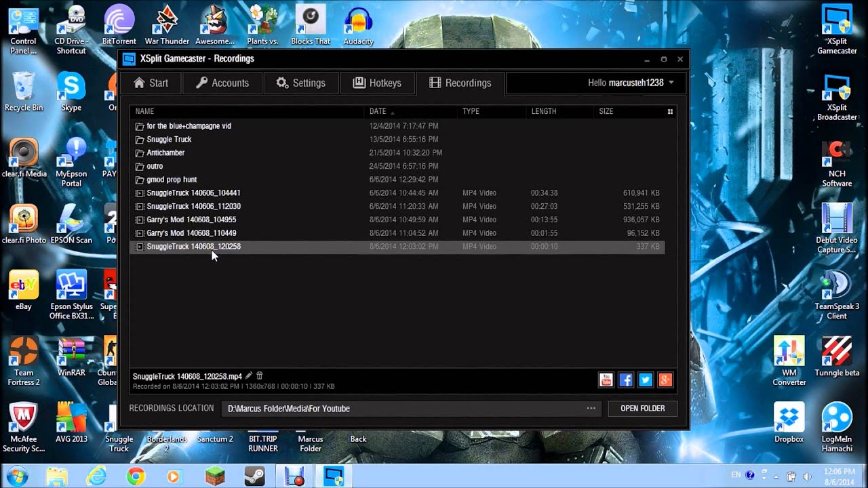Viewport: 868px width, 488px height.
Task: Switch to the Start tab
Action: coord(151,83)
